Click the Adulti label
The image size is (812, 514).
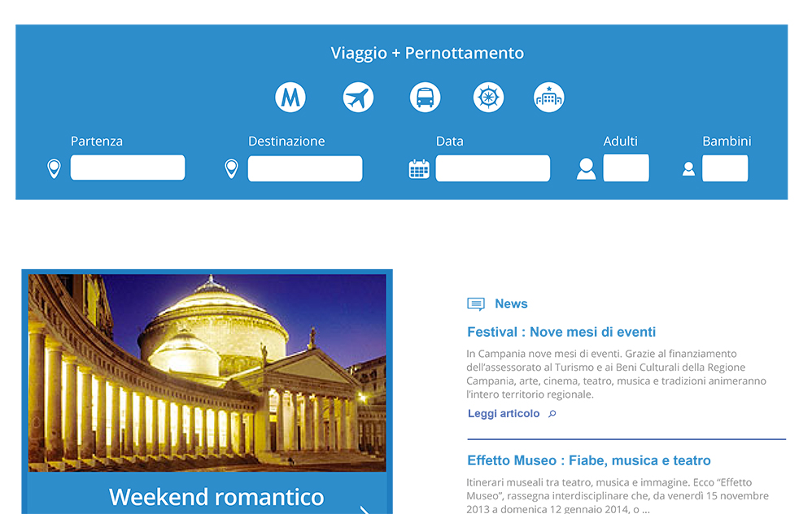click(x=621, y=142)
